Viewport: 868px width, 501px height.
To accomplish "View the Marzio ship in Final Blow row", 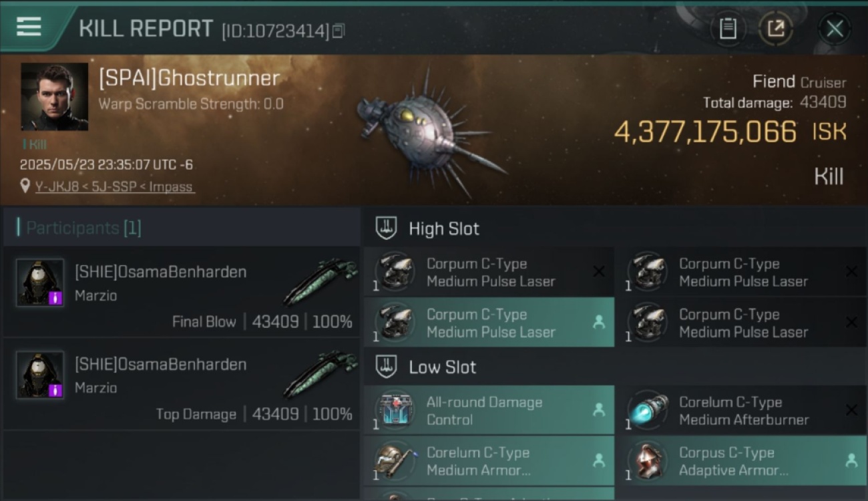I will click(x=320, y=281).
